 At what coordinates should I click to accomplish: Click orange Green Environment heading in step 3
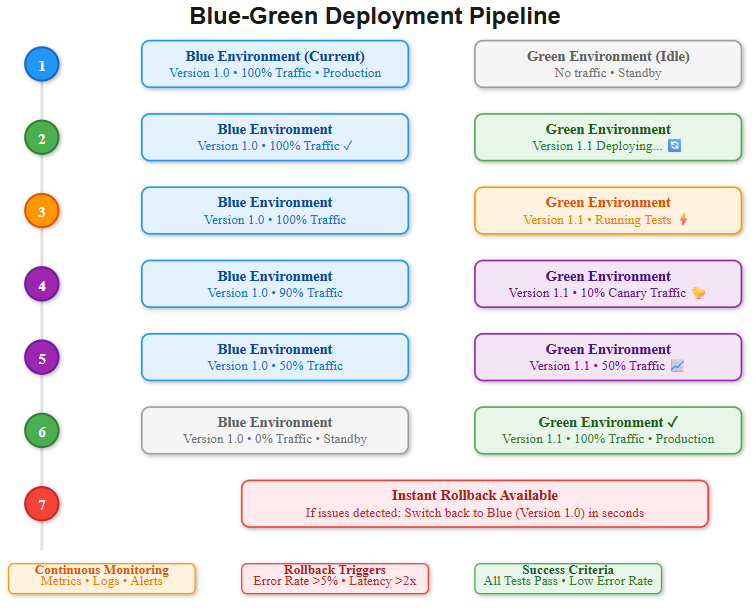(x=608, y=203)
